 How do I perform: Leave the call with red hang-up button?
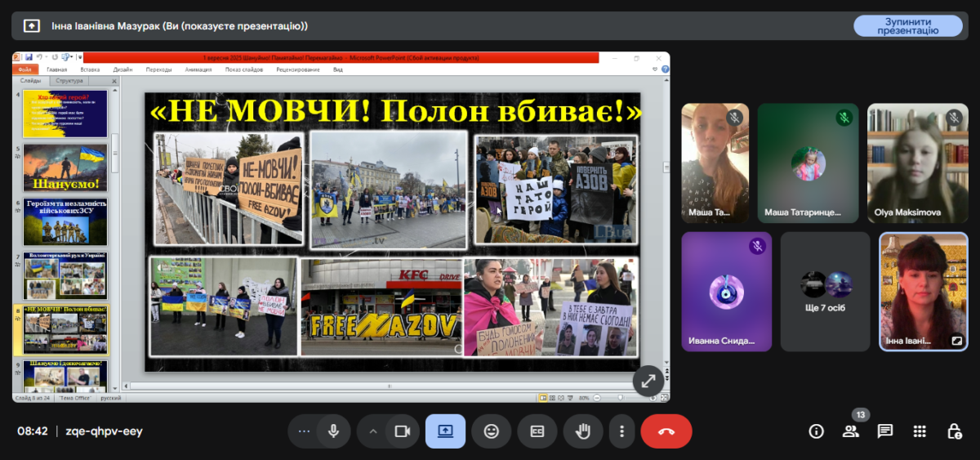[666, 431]
